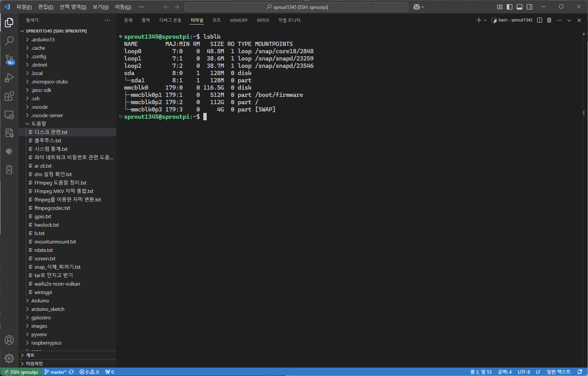588x376 pixels.
Task: Open the Extensions view
Action: pyautogui.click(x=9, y=96)
